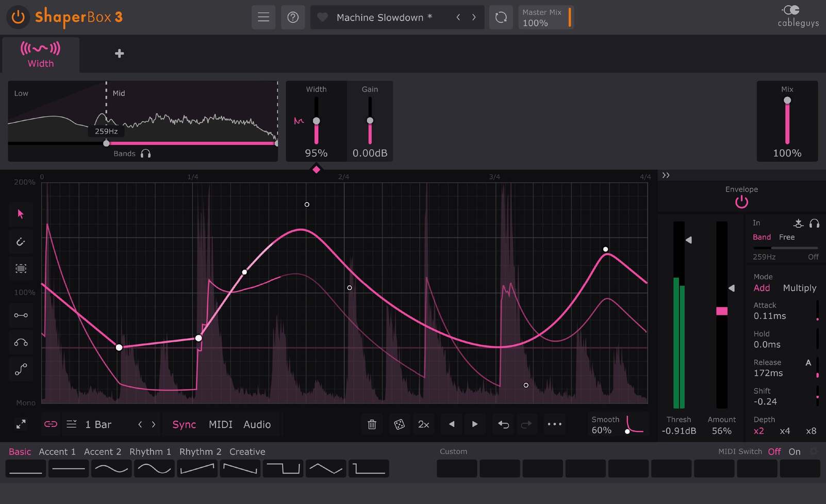
Task: Select the square wave shape preset
Action: (283, 468)
